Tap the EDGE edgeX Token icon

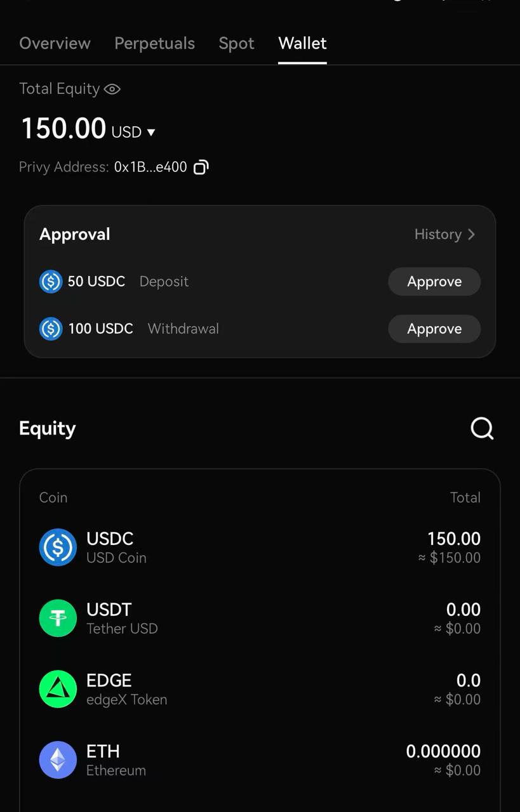(58, 689)
